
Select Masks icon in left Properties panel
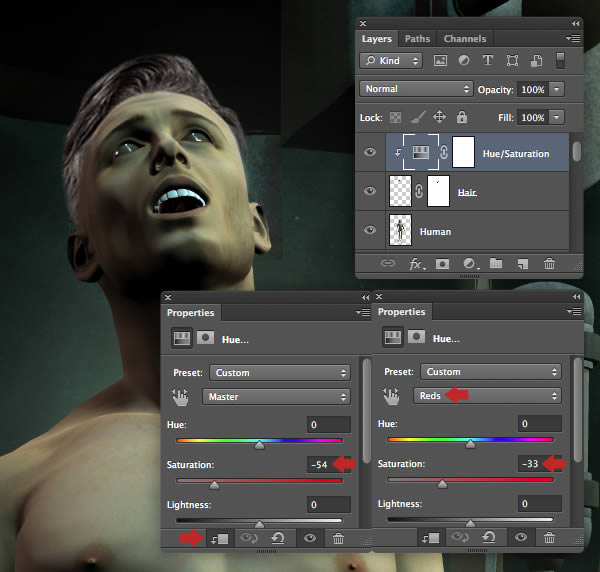tap(205, 338)
